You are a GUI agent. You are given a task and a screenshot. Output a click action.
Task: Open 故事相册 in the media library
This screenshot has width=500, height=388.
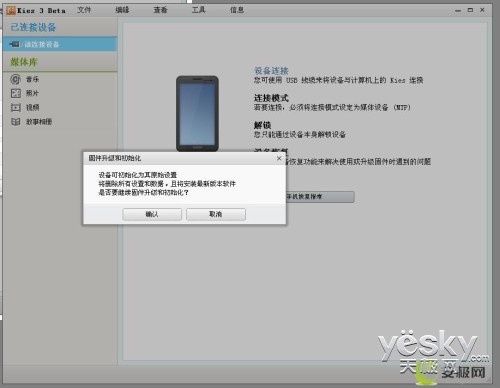click(x=39, y=122)
